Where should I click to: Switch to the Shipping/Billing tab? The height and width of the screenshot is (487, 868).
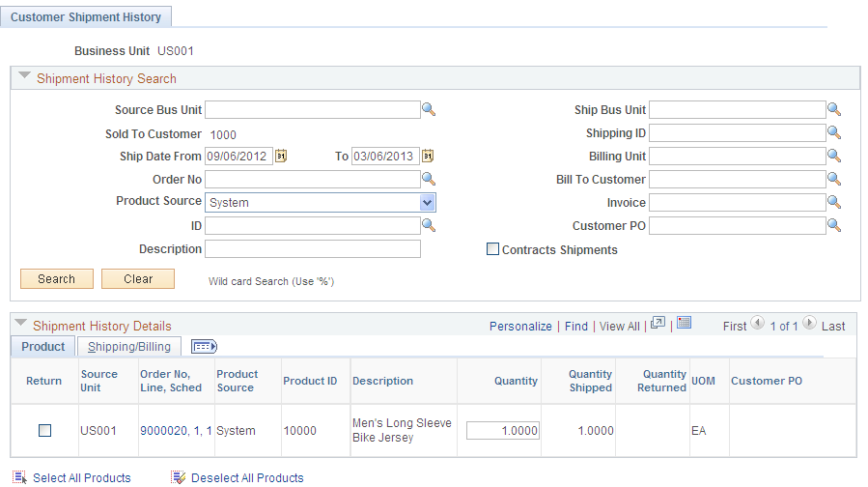[129, 347]
